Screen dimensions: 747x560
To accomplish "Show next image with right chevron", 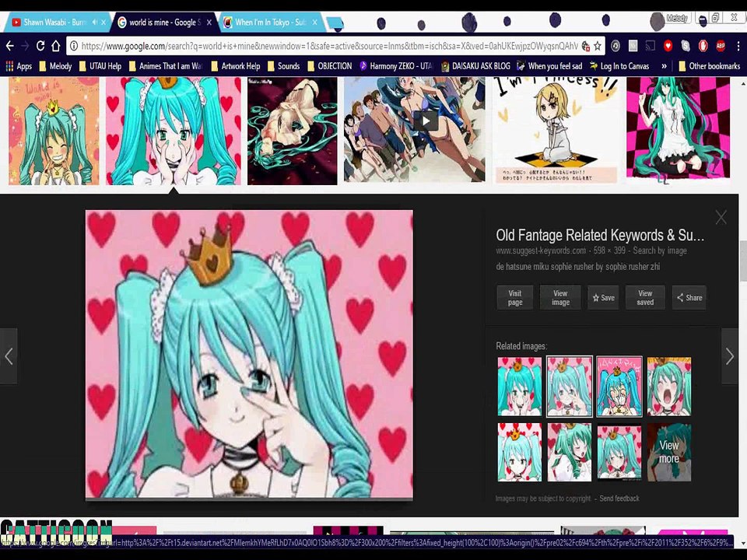I will tap(730, 356).
